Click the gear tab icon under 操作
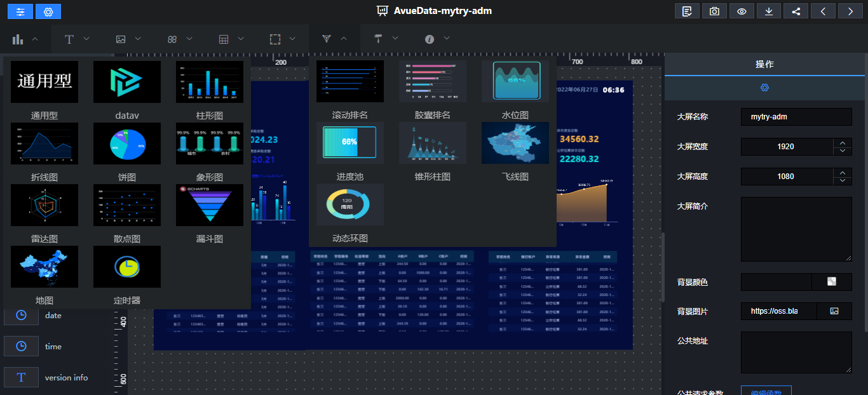 coord(765,88)
